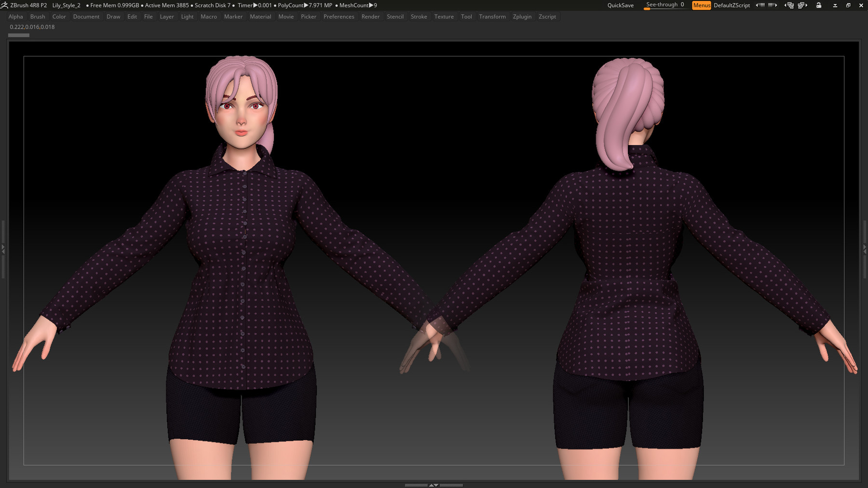
Task: Open the Movie menu
Action: click(286, 16)
